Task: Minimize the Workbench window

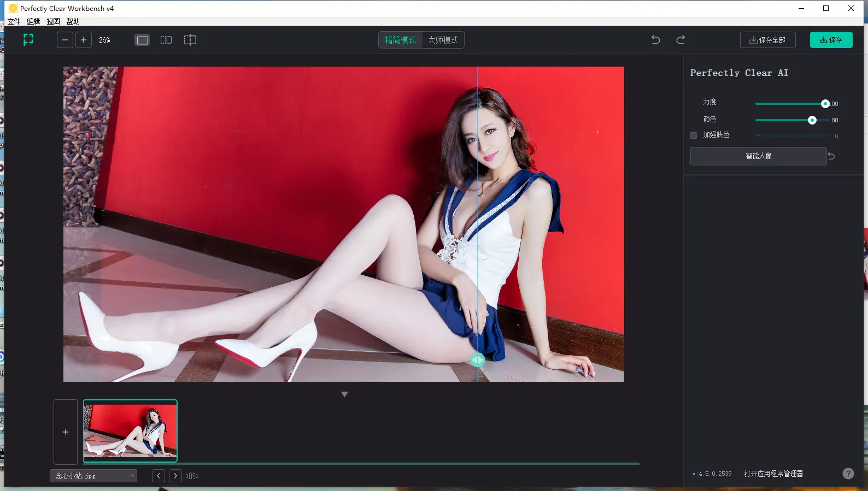Action: click(x=801, y=8)
